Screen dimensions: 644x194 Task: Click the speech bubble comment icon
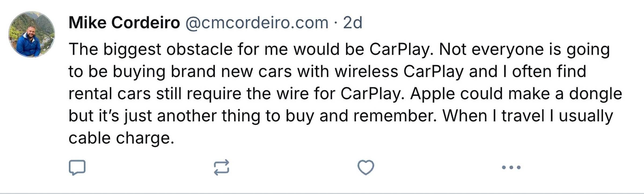coord(77,167)
